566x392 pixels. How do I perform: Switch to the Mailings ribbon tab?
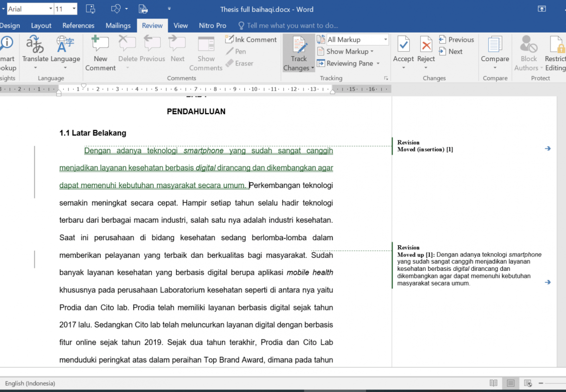click(x=118, y=25)
